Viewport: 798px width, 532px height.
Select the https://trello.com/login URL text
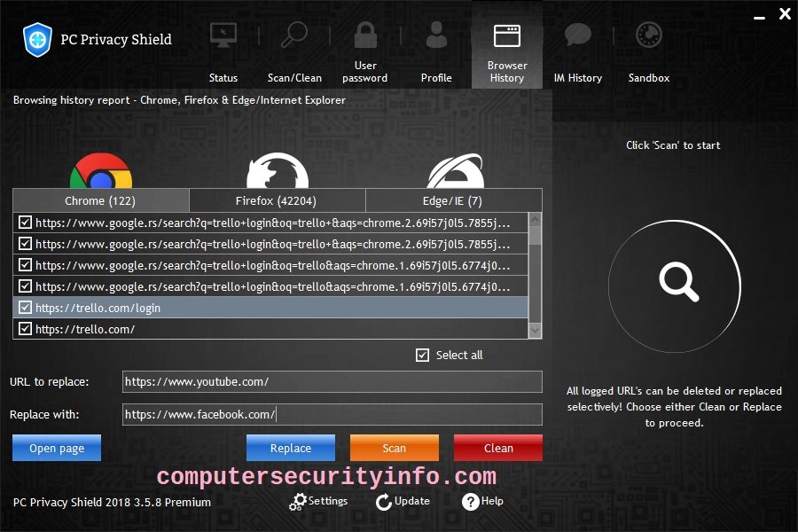coord(98,308)
